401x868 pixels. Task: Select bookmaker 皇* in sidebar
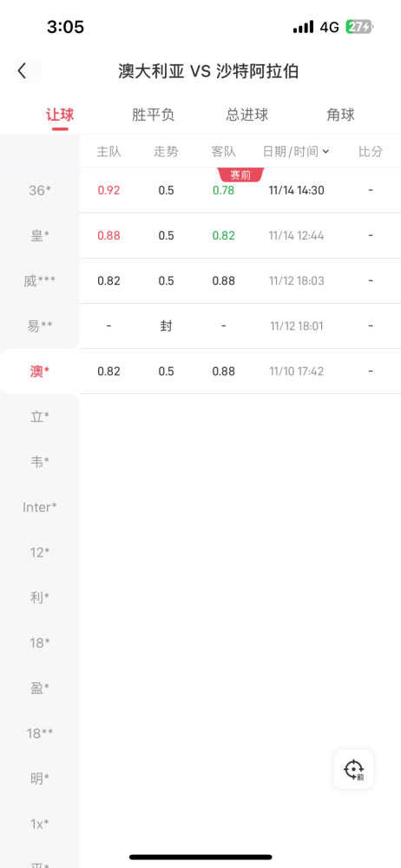tap(40, 236)
